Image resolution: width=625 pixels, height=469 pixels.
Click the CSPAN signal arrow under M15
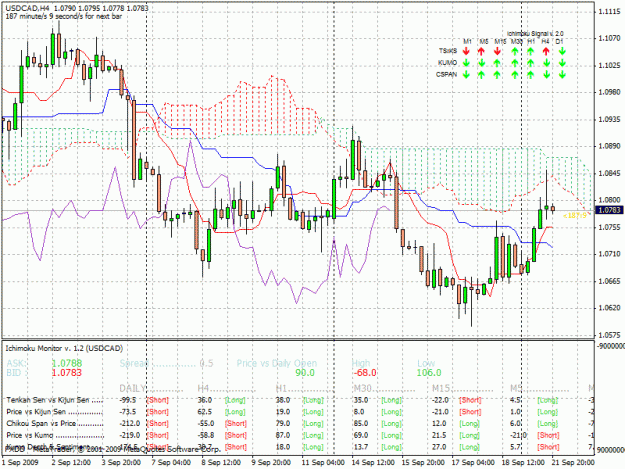[497, 75]
